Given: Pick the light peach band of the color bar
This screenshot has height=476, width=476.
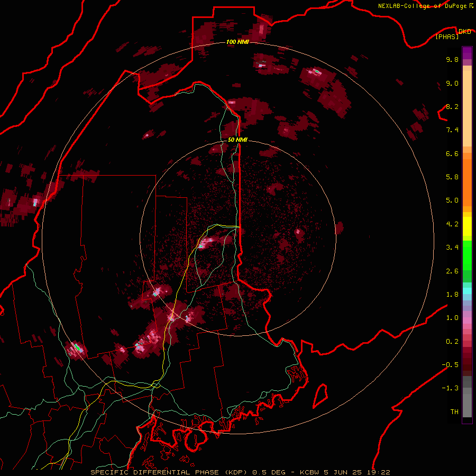Looking at the screenshot, I should point(467,108).
